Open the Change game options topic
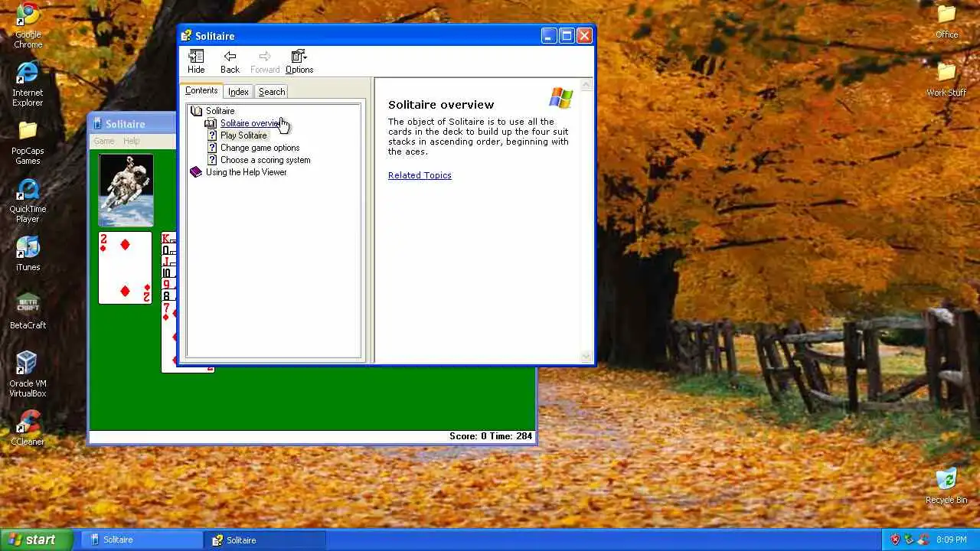The width and height of the screenshot is (980, 551). [260, 148]
